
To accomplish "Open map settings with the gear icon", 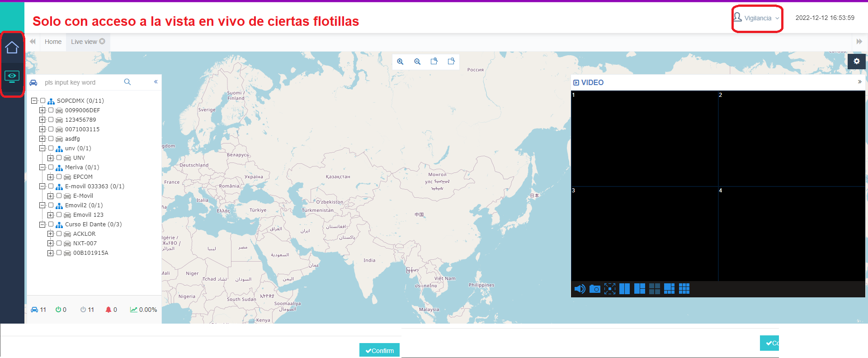I will (x=857, y=61).
